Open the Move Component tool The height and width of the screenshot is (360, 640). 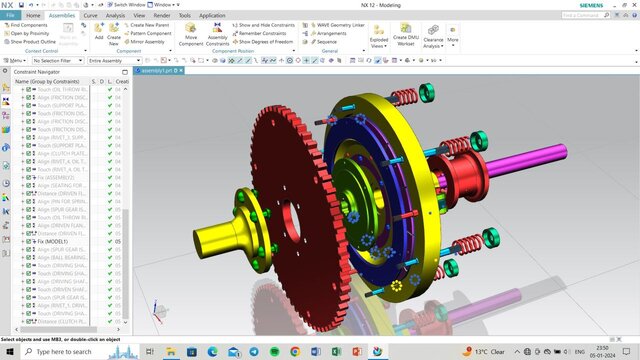191,33
